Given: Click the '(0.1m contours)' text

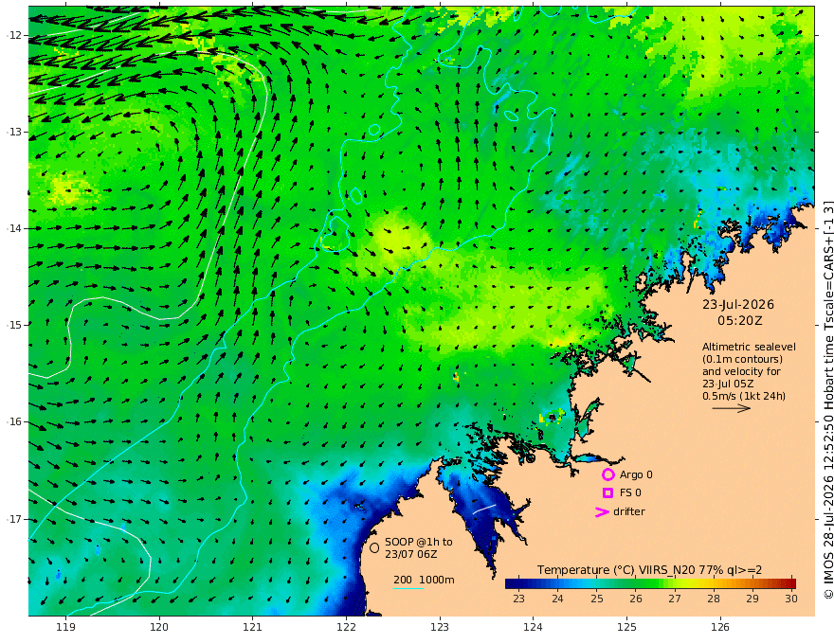Looking at the screenshot, I should coord(742,359).
